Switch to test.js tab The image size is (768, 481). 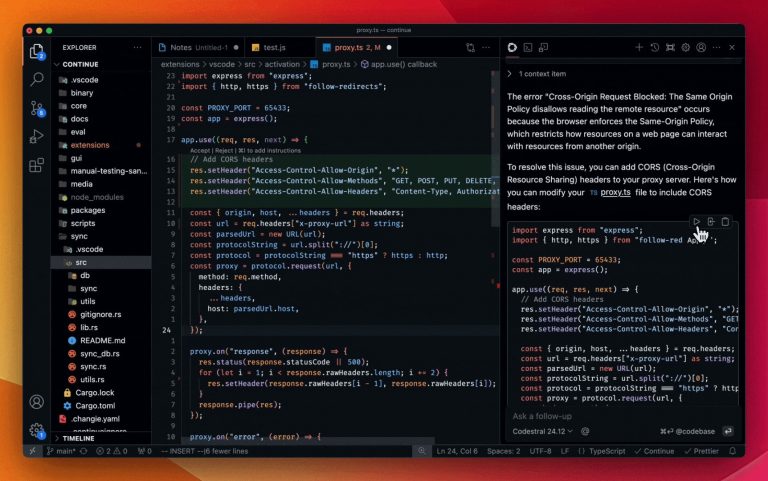tap(274, 48)
